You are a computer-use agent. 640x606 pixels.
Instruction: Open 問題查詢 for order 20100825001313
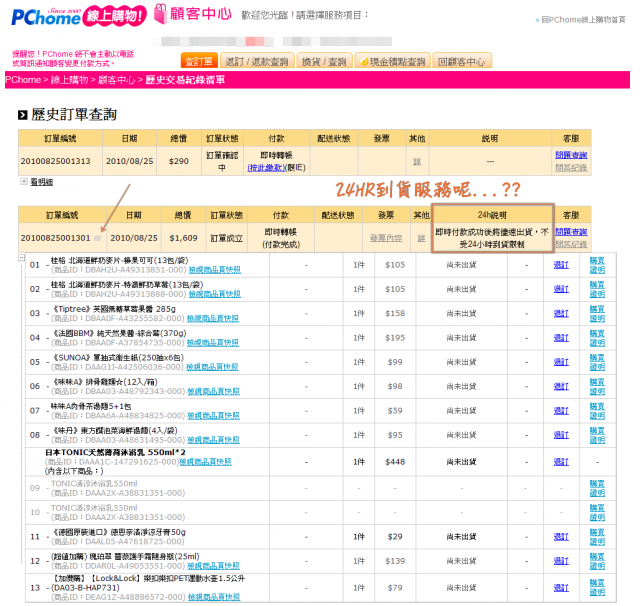[x=571, y=155]
